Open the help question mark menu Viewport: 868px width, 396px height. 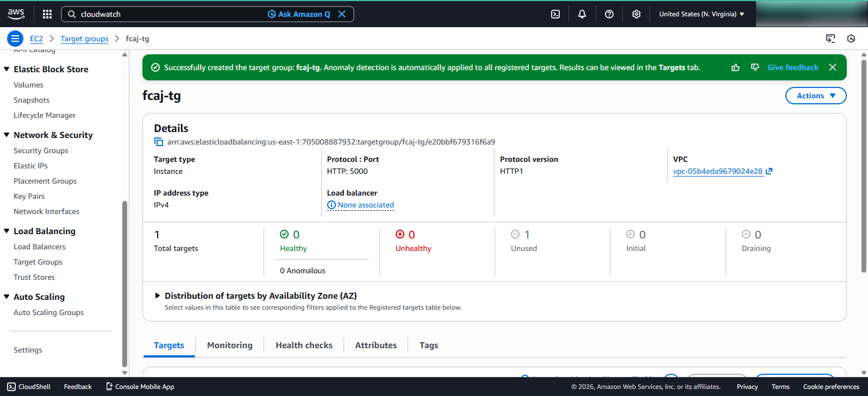609,14
